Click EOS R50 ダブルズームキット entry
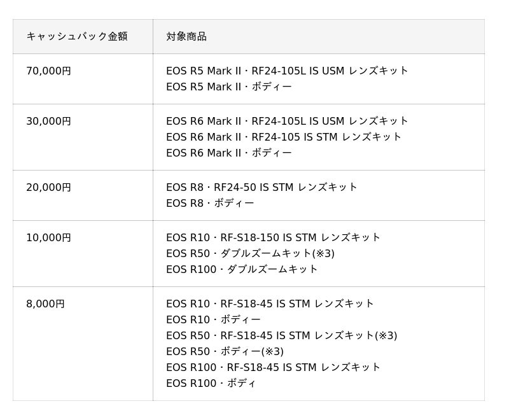Viewport: 509px width, 420px height. point(250,253)
